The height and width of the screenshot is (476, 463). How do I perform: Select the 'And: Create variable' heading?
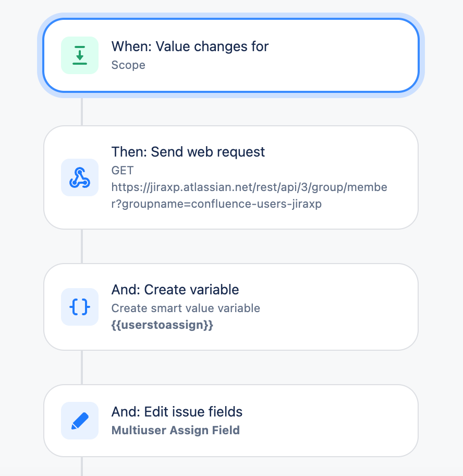[175, 290]
